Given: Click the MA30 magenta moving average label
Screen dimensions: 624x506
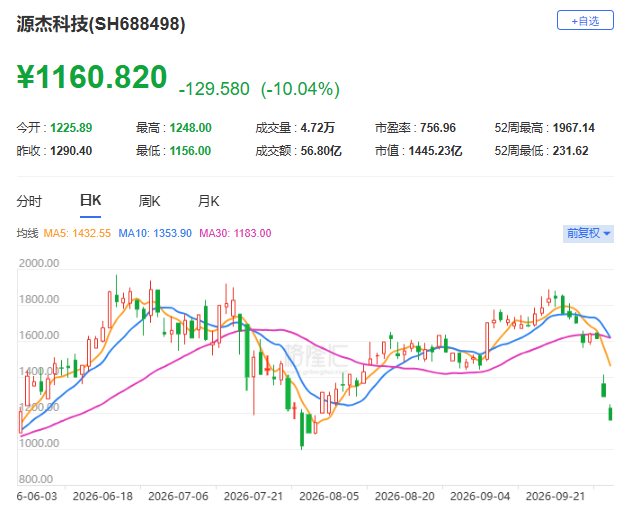Looking at the screenshot, I should (x=235, y=233).
